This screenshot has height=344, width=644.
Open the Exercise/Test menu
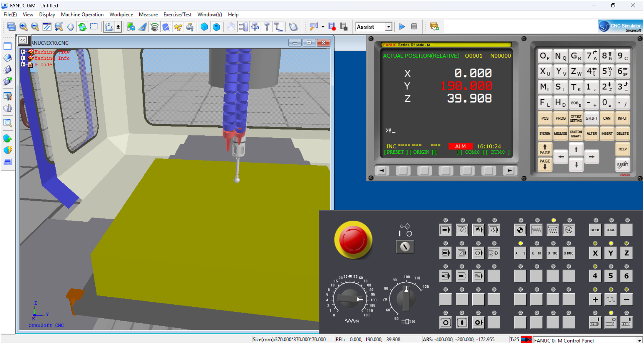tap(177, 14)
